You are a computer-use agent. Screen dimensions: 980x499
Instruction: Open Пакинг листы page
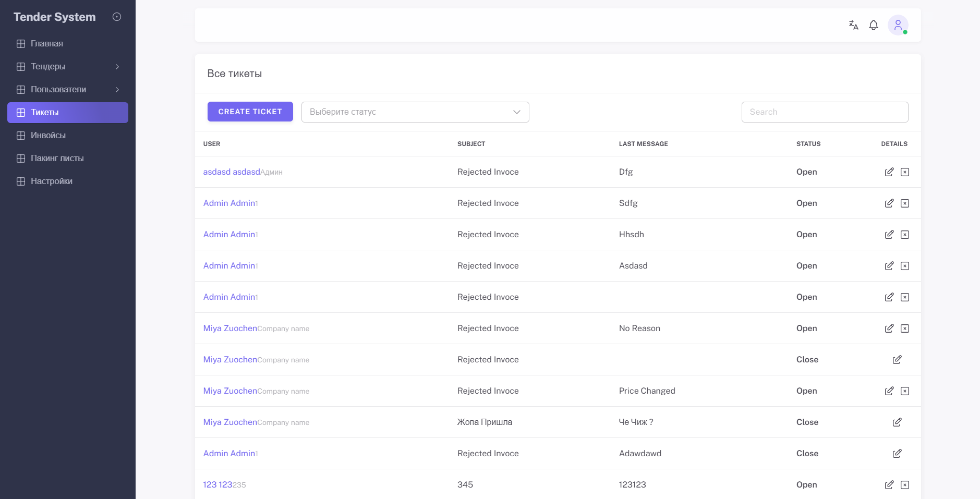[68, 159]
